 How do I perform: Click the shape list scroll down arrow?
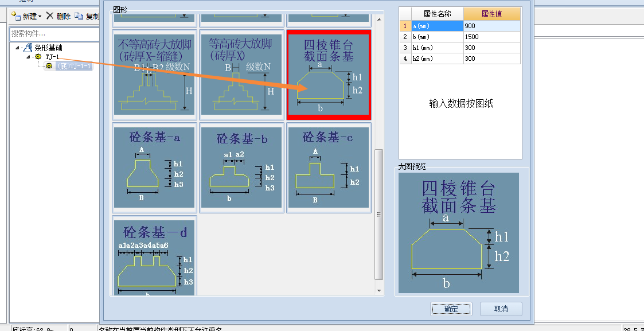pos(379,290)
